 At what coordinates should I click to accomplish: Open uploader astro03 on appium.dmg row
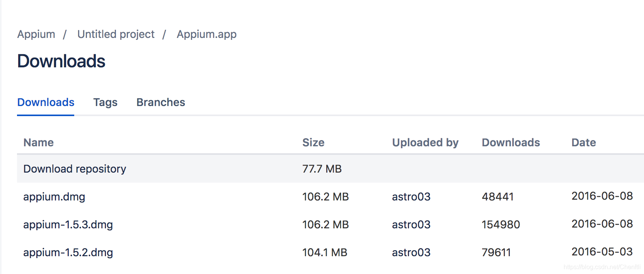[x=411, y=197]
